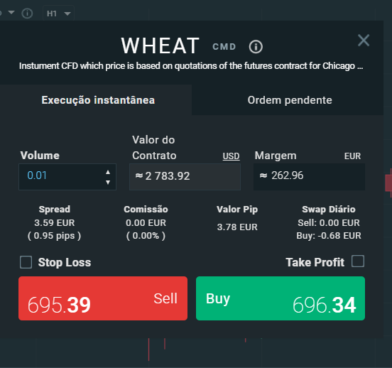This screenshot has height=368, width=392.
Task: Increase volume with up arrow
Action: (x=108, y=172)
